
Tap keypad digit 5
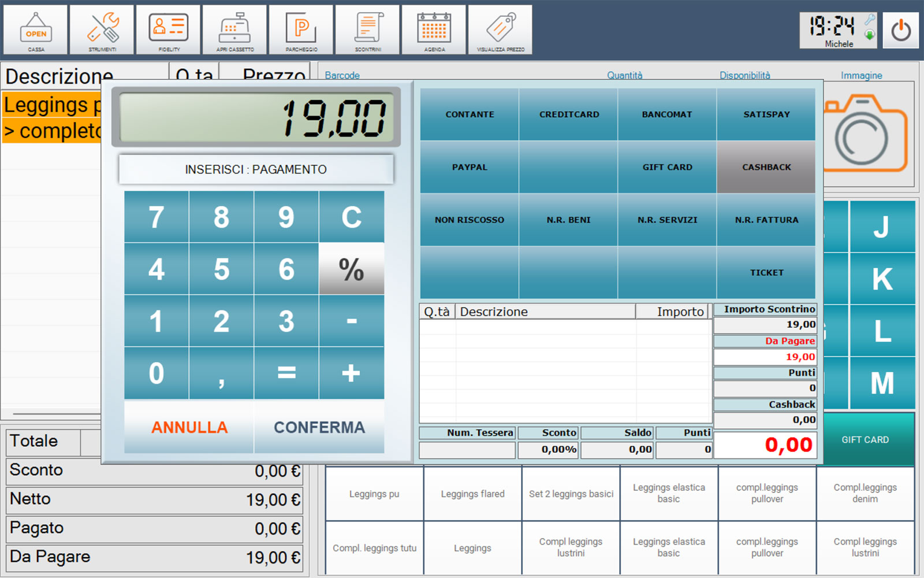pyautogui.click(x=221, y=269)
